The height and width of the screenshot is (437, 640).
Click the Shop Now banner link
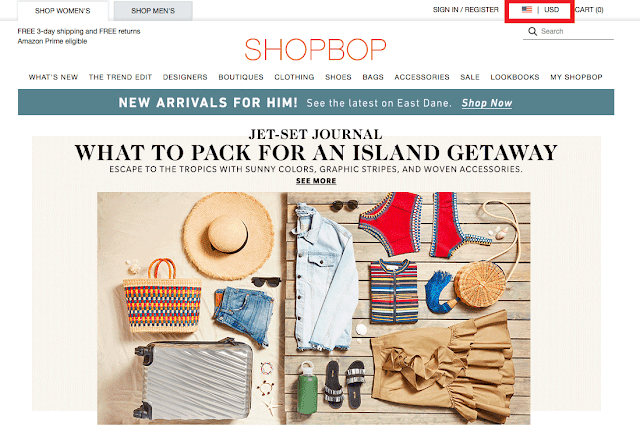(x=487, y=103)
